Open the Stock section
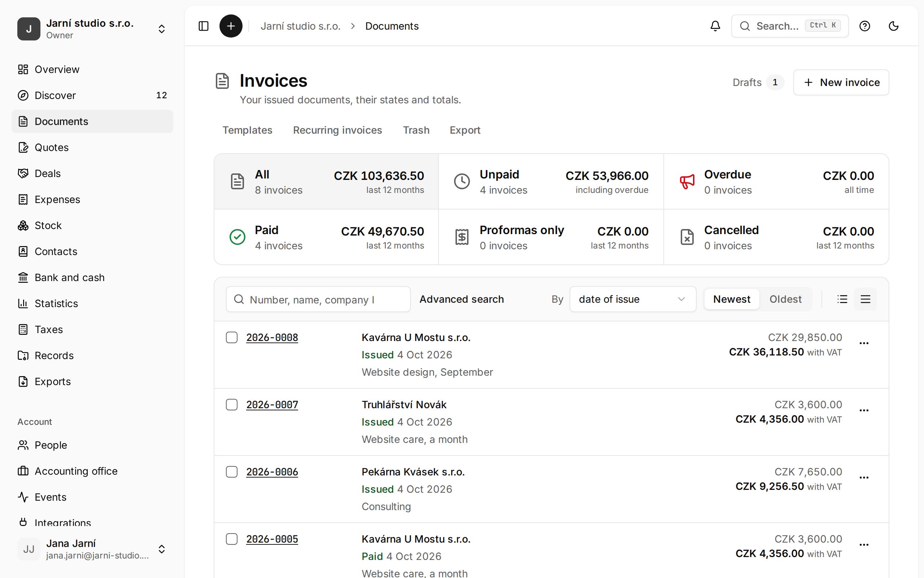Image resolution: width=924 pixels, height=578 pixels. tap(92, 225)
